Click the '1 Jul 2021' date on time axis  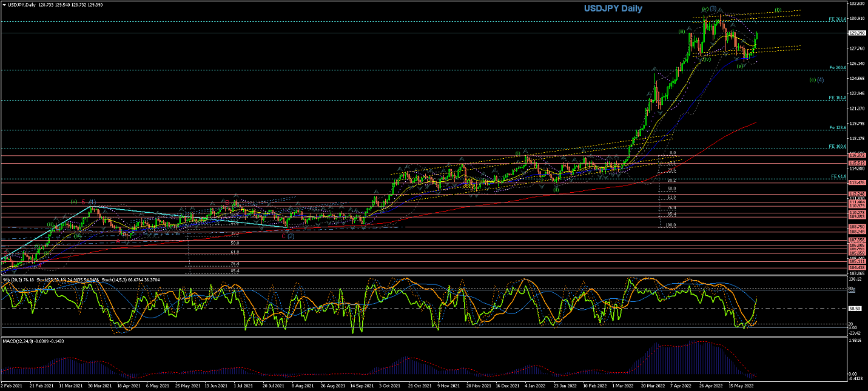tap(242, 385)
